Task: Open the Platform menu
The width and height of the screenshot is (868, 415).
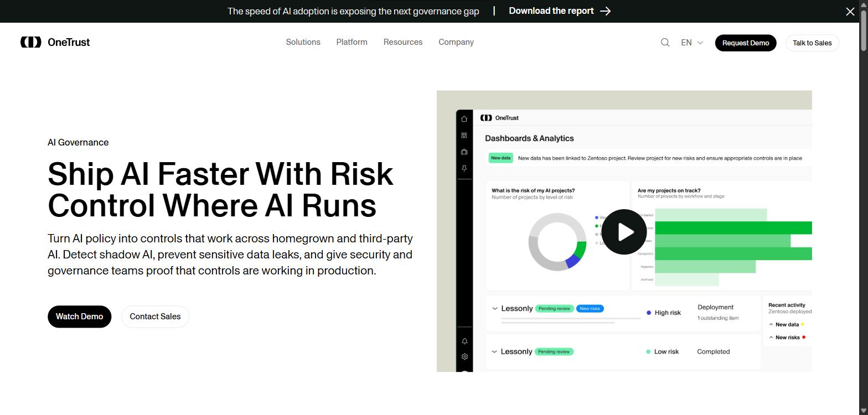Action: tap(352, 42)
